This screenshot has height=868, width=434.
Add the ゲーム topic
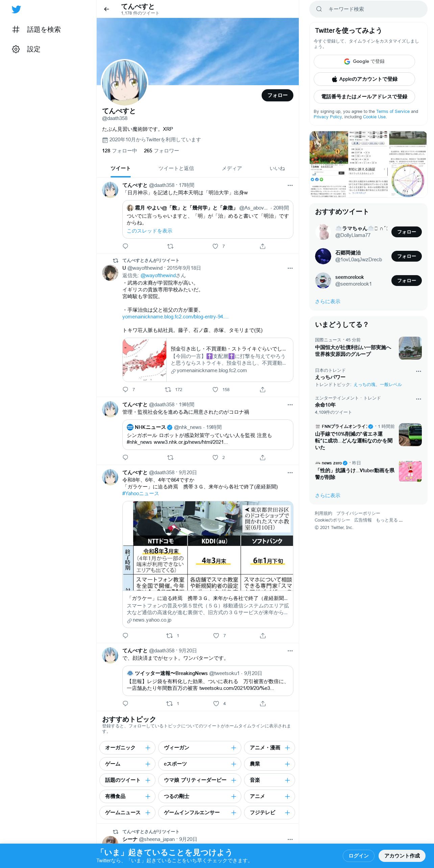[x=148, y=764]
